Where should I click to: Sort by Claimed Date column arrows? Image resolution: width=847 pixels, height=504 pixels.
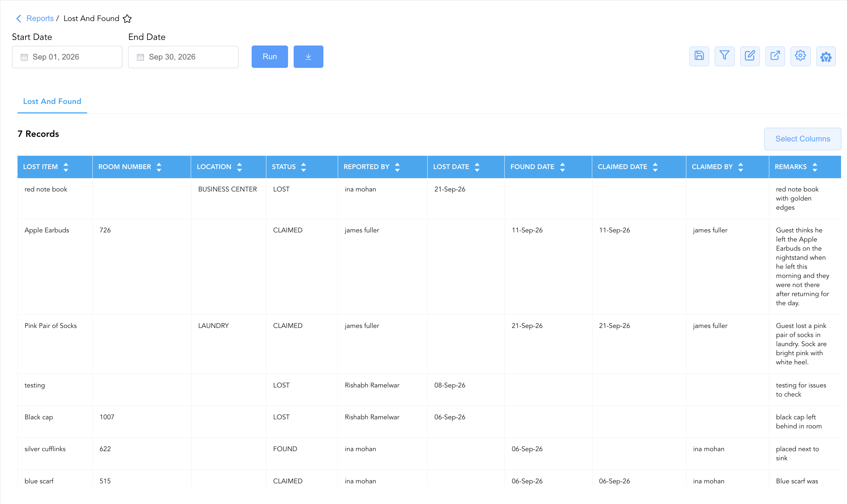click(655, 167)
